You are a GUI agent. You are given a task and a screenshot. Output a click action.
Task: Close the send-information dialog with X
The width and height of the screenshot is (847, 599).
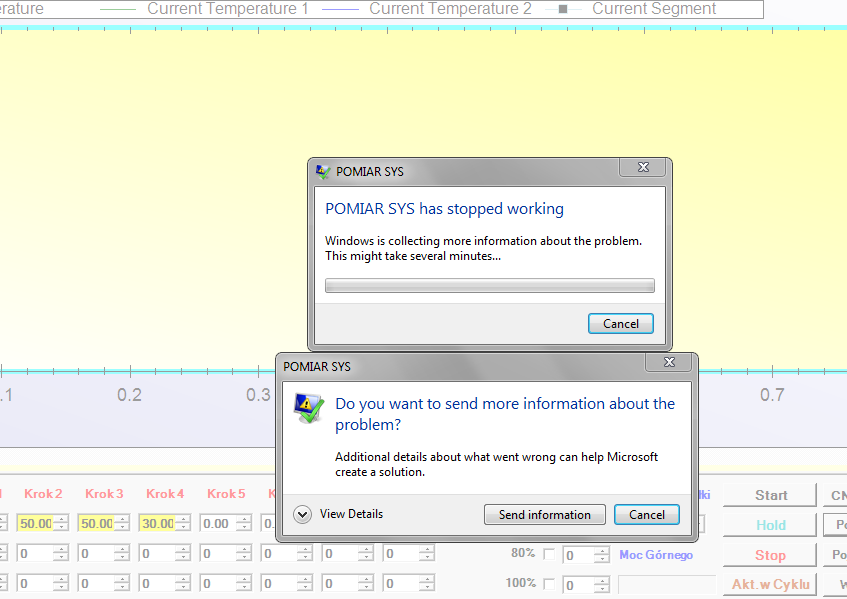pyautogui.click(x=669, y=362)
